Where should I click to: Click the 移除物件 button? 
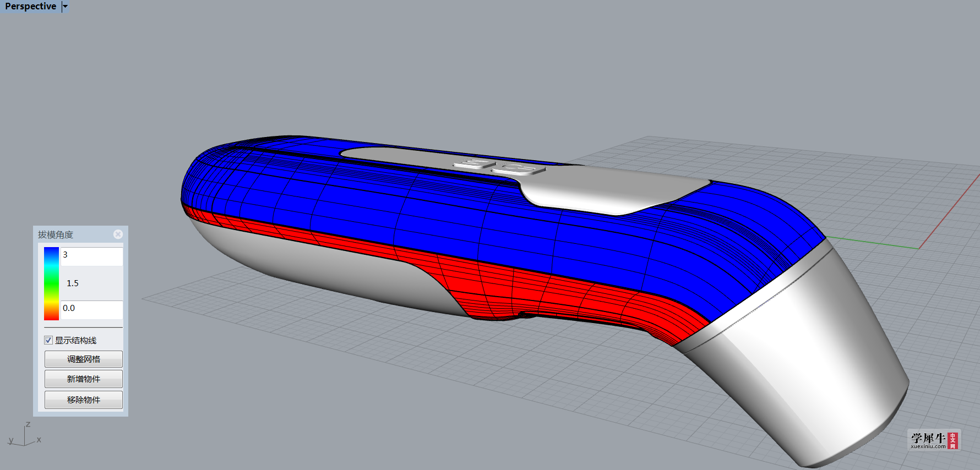[x=84, y=400]
